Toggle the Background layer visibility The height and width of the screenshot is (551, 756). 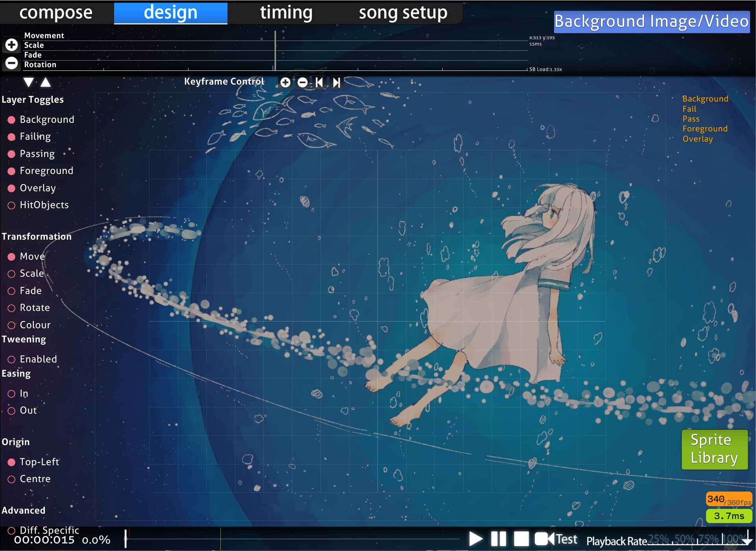click(41, 119)
